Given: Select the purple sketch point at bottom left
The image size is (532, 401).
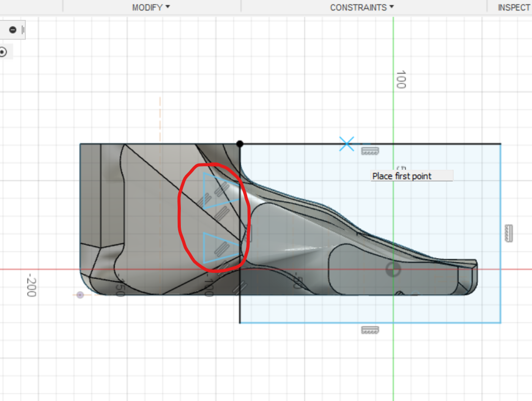Looking at the screenshot, I should [80, 295].
